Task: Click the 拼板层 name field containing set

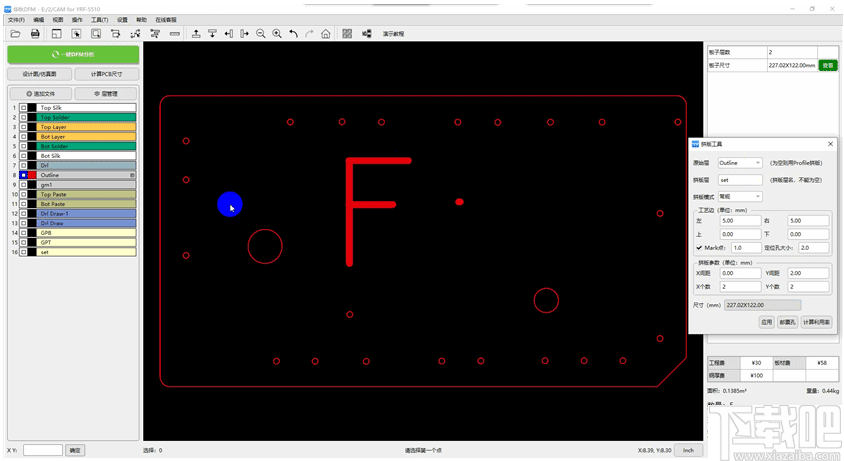Action: click(740, 180)
